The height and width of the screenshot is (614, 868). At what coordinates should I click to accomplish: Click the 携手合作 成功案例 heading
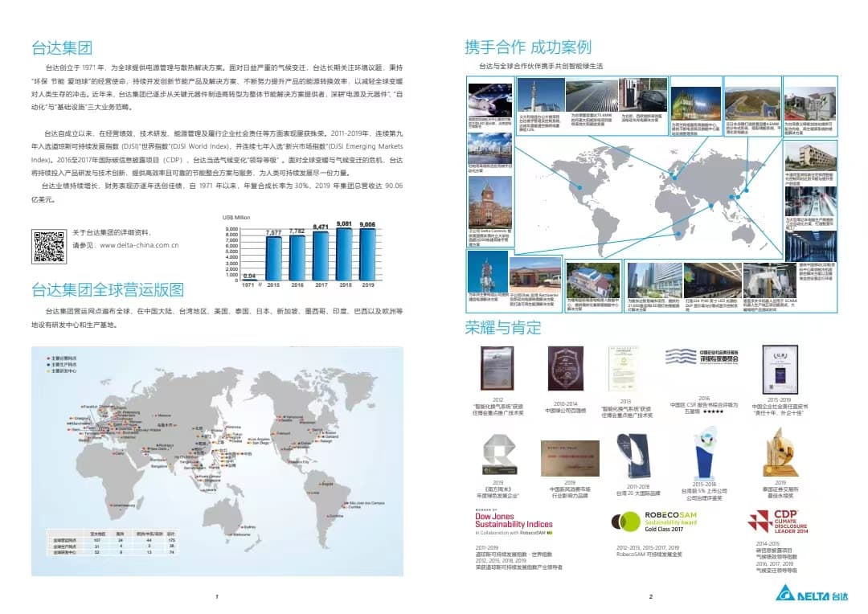point(527,47)
